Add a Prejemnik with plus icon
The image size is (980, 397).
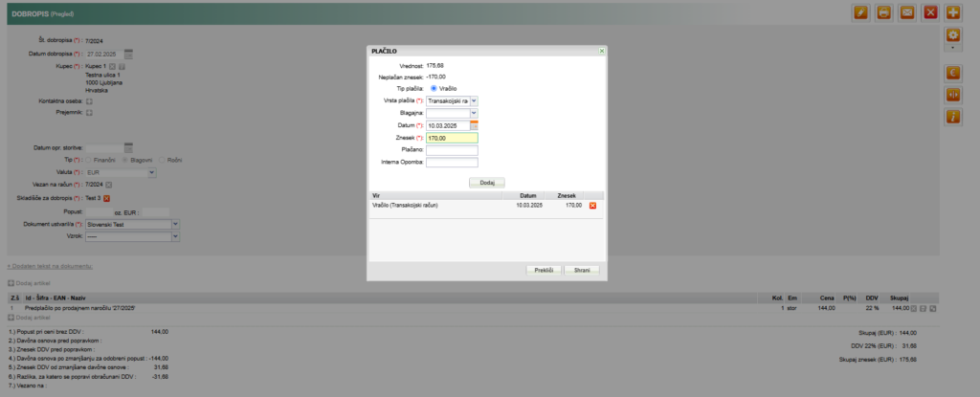pyautogui.click(x=89, y=113)
